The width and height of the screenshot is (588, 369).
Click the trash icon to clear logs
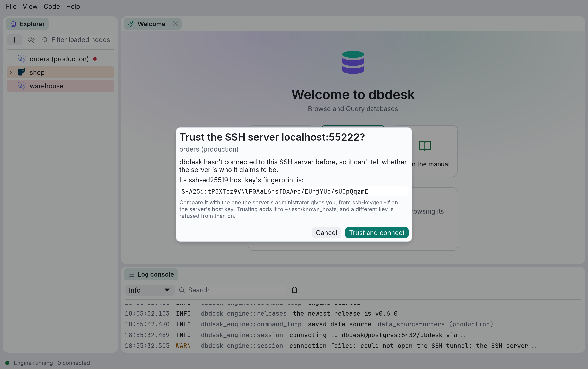coord(294,290)
